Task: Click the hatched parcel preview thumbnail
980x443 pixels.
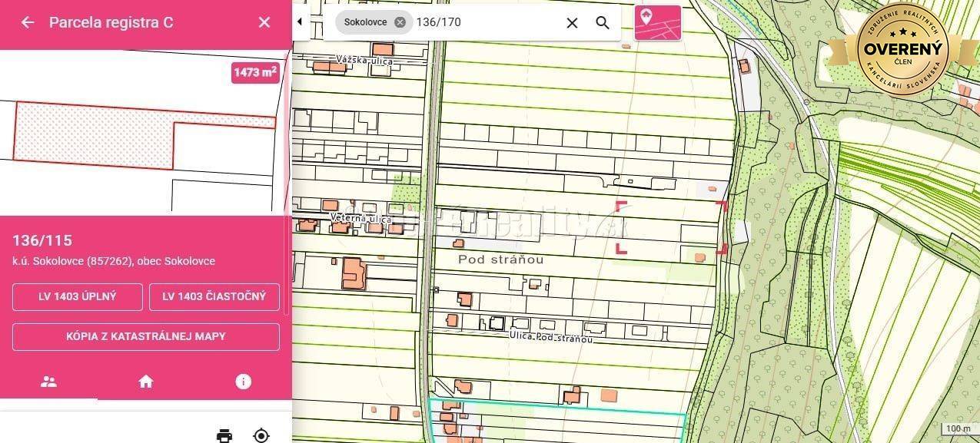Action: tap(92, 134)
